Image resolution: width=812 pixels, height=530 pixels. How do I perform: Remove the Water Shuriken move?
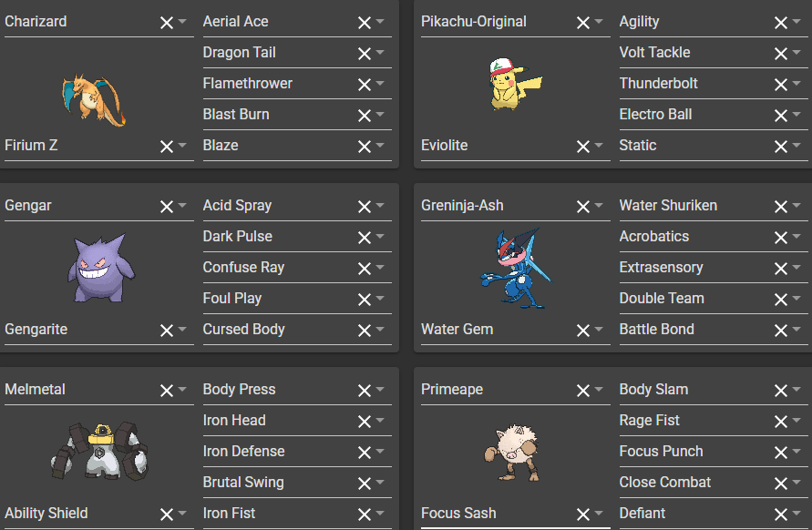[x=781, y=207]
